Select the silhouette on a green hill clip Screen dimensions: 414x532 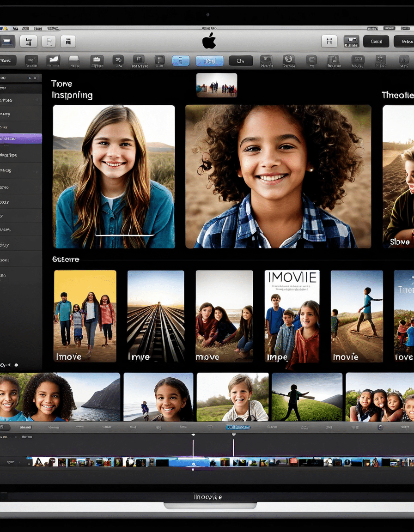pos(307,397)
